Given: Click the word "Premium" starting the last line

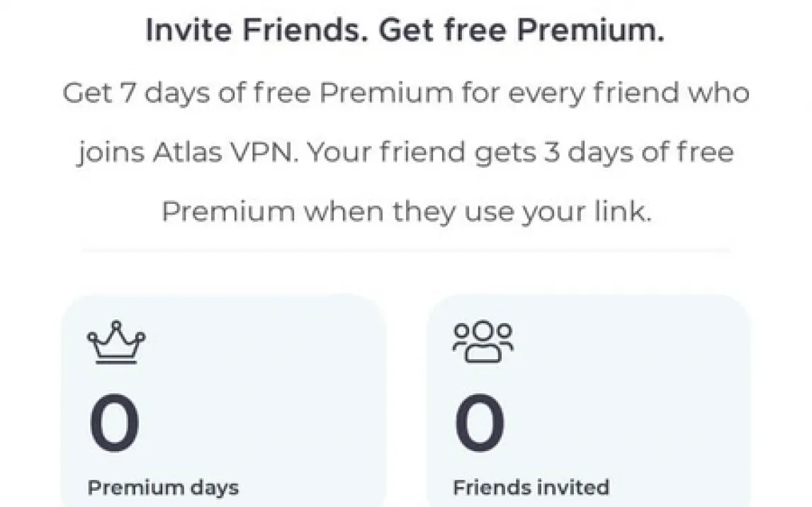Looking at the screenshot, I should pos(227,212).
